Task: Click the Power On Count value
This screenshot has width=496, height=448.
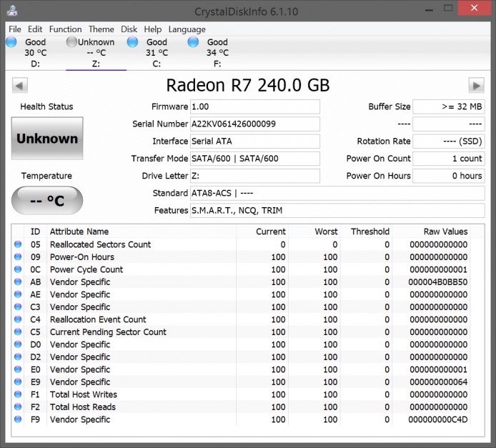Action: point(449,159)
